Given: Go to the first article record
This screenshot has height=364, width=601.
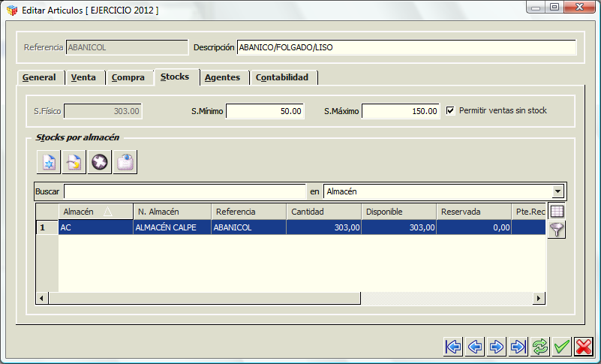Looking at the screenshot, I should point(453,347).
